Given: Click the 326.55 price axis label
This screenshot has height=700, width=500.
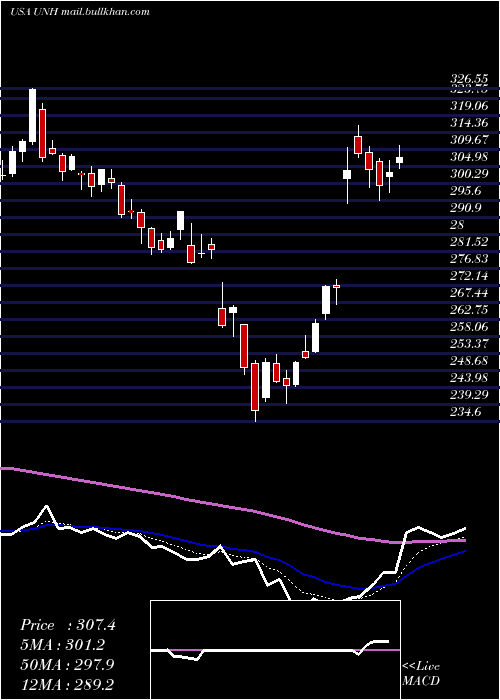Looking at the screenshot, I should click(469, 79).
